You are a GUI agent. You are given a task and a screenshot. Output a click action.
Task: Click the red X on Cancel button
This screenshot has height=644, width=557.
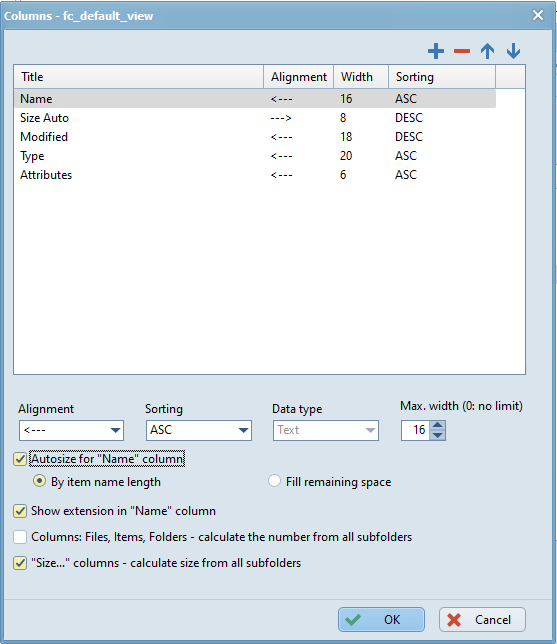(x=454, y=620)
